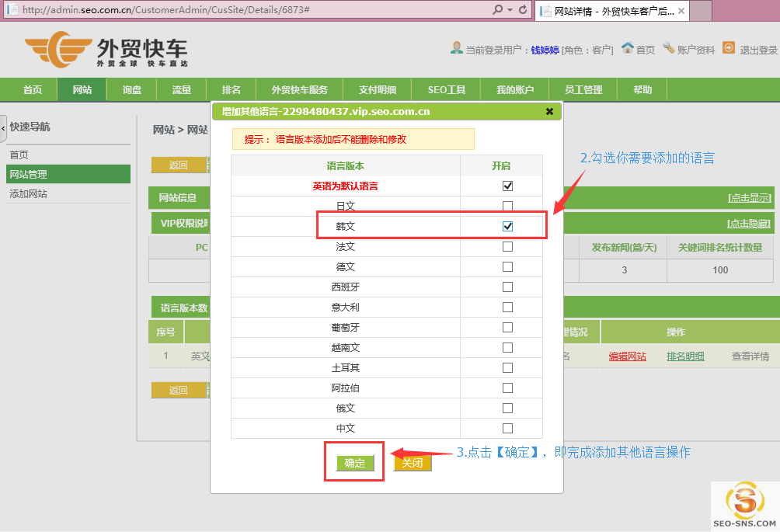Click the 退出登录 logout icon
The image size is (780, 532).
click(x=729, y=48)
